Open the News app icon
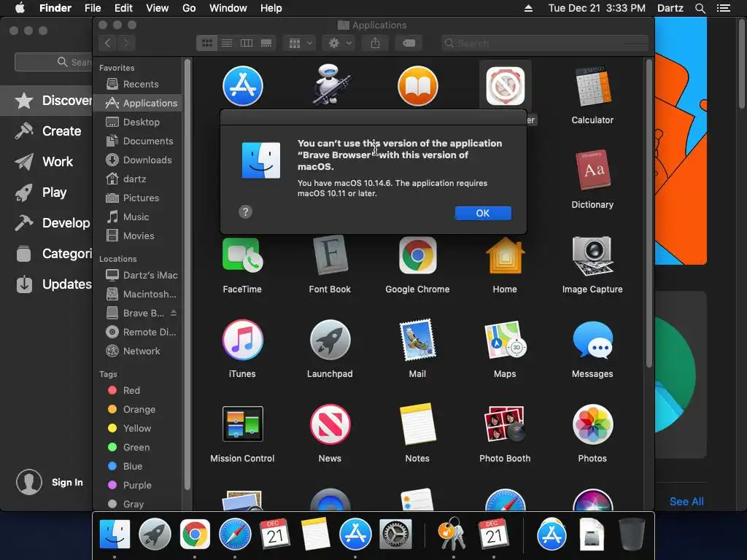 [330, 424]
